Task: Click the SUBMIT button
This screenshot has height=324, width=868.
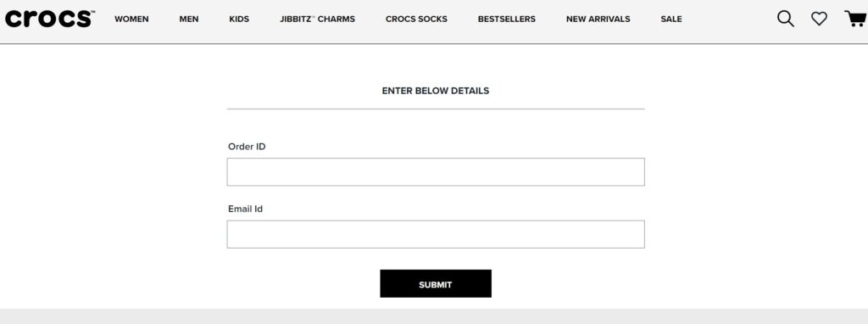Action: [436, 283]
